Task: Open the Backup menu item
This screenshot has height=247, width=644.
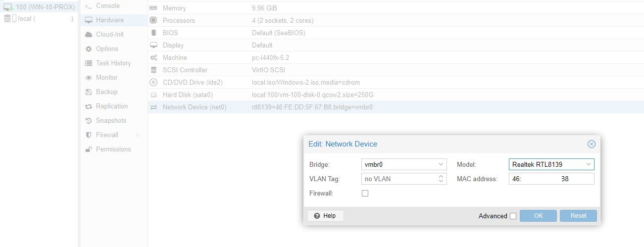Action: click(x=113, y=92)
